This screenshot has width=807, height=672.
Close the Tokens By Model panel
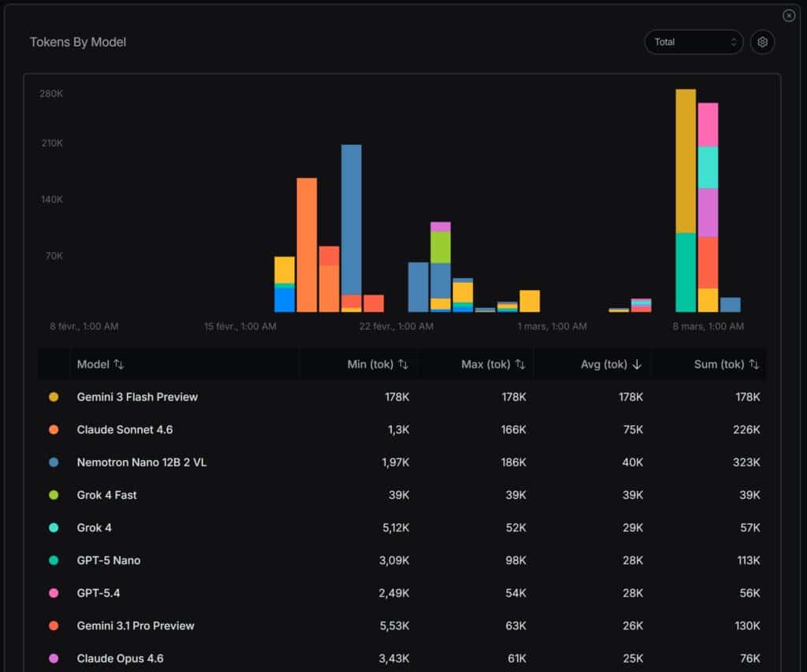[x=788, y=15]
